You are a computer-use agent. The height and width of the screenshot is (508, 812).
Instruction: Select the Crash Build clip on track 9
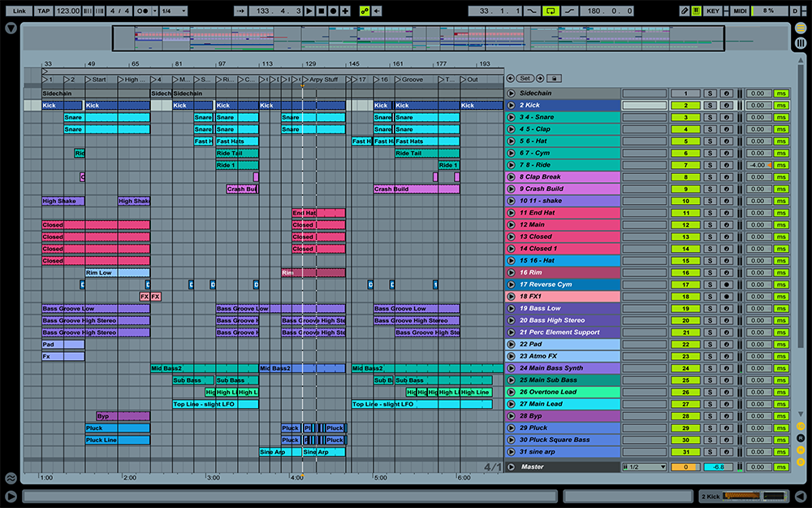(417, 189)
